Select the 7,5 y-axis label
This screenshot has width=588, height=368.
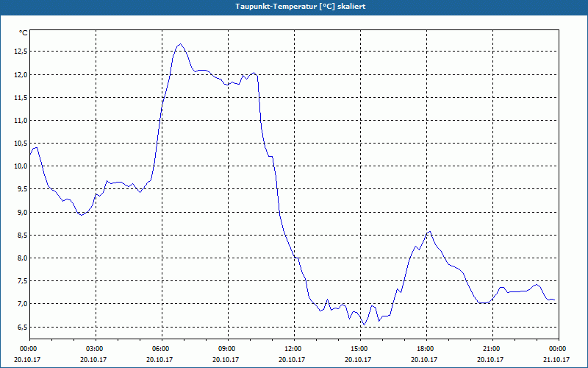(x=22, y=281)
